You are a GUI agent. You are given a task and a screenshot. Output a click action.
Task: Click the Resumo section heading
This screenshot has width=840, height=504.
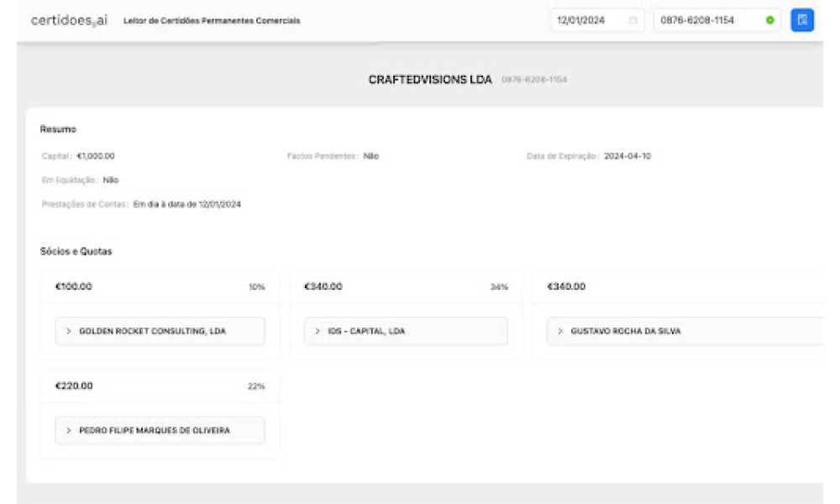point(58,129)
